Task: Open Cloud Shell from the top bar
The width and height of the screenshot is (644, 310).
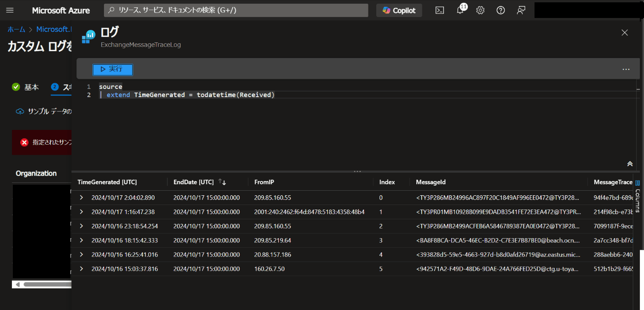Action: 440,10
